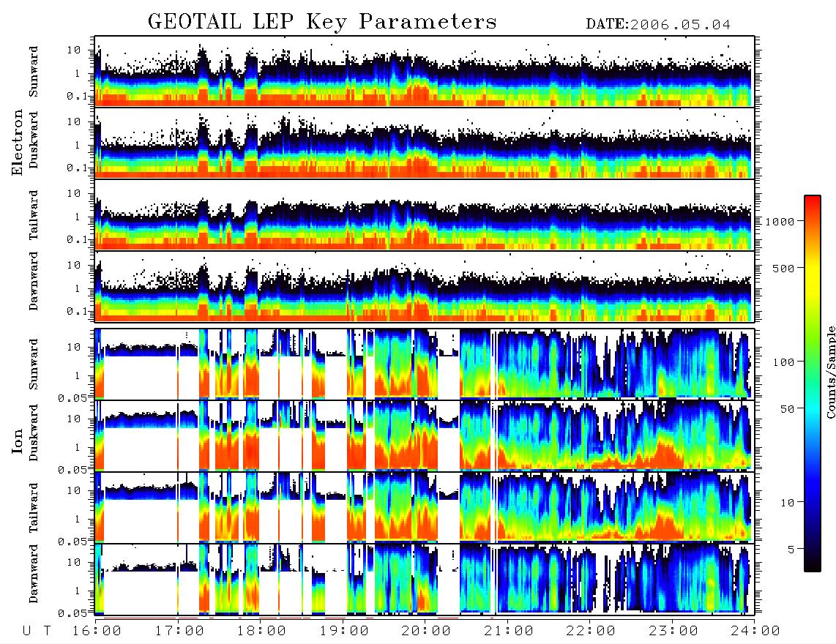The image size is (836, 644).
Task: Click the '1000' color bar tick value
Action: point(780,221)
